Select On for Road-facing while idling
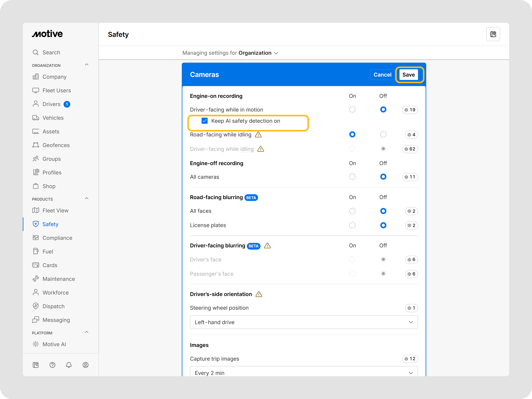This screenshot has width=532, height=399. [x=352, y=135]
